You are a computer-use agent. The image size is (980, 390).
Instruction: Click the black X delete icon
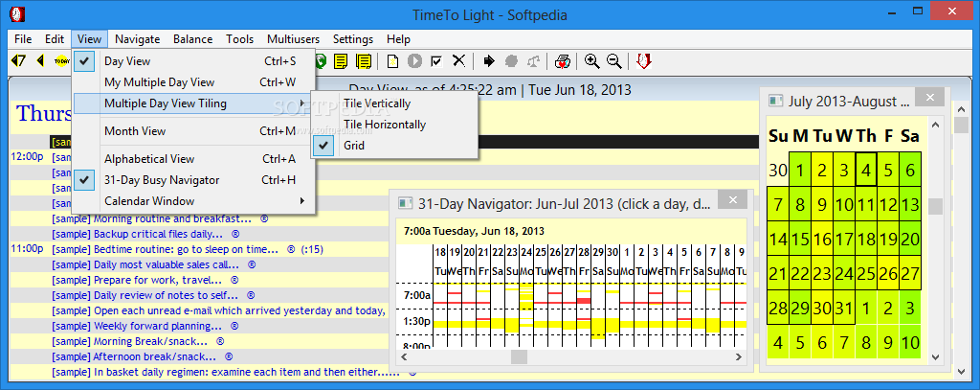coord(458,60)
